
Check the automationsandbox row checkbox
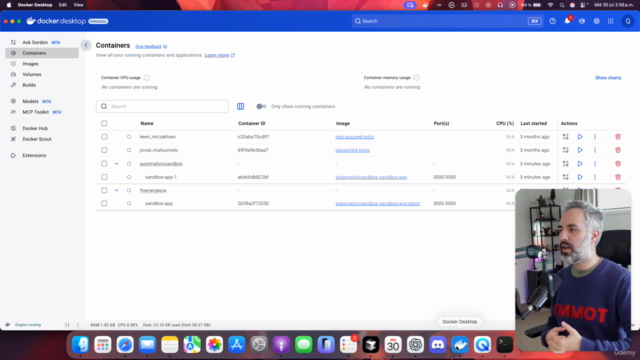(x=104, y=164)
